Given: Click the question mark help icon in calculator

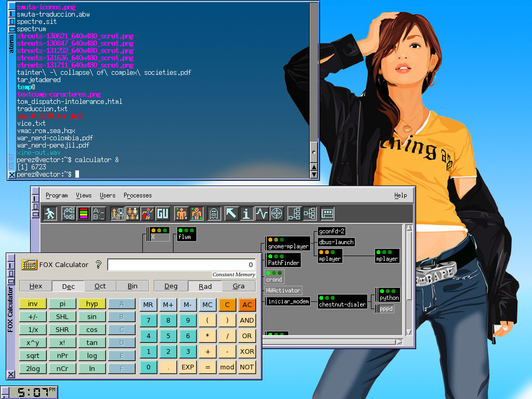Looking at the screenshot, I should pos(98,264).
